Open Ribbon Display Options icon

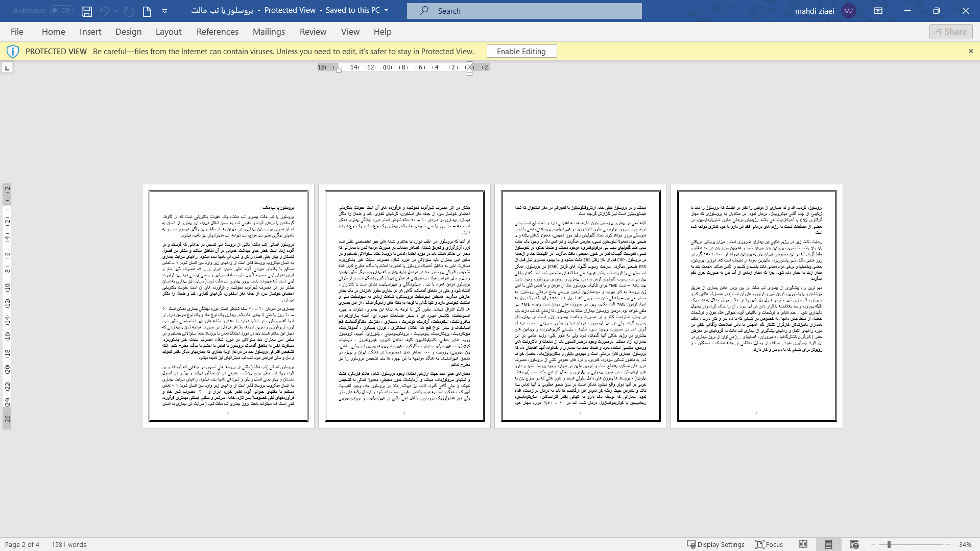click(878, 11)
